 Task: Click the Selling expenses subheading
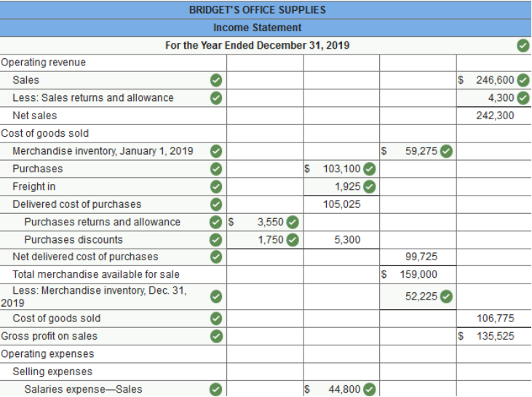pyautogui.click(x=52, y=372)
